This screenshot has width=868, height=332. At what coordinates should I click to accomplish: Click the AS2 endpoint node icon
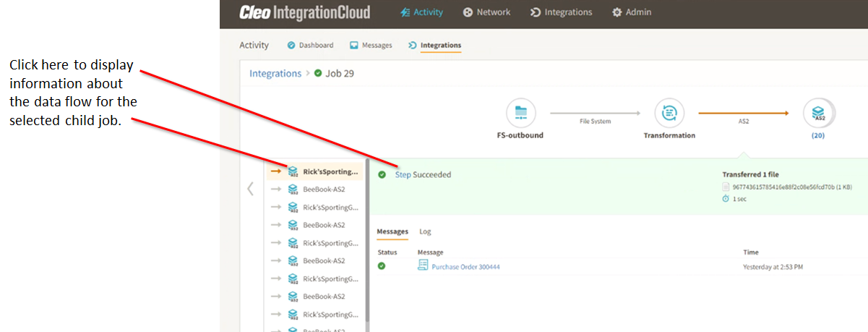tap(818, 113)
